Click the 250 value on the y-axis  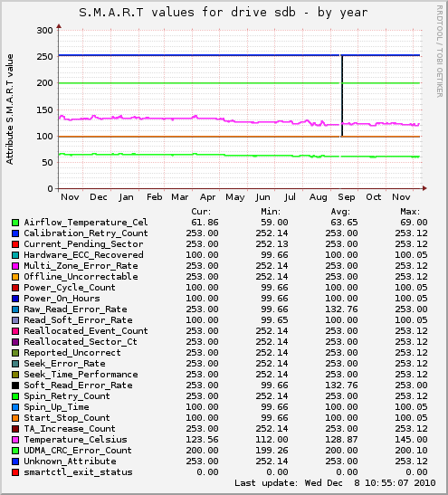click(x=44, y=56)
